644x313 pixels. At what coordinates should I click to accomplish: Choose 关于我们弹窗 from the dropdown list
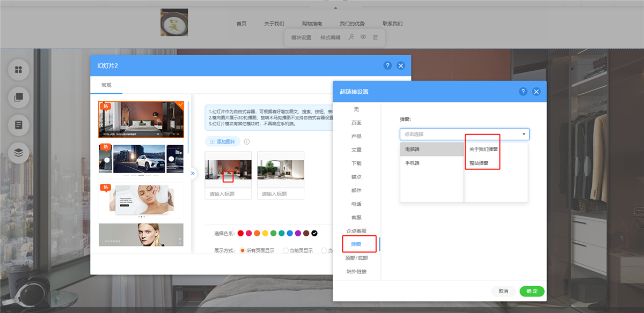(x=484, y=149)
